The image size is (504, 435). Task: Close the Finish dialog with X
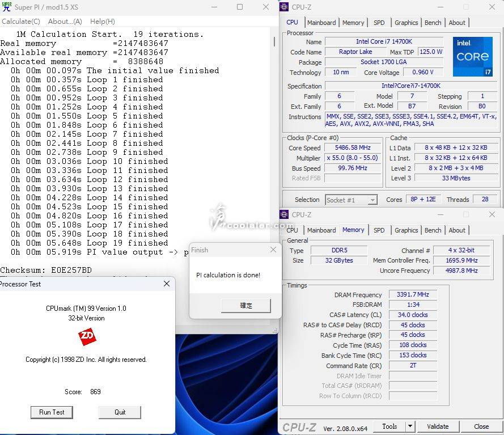pos(273,250)
